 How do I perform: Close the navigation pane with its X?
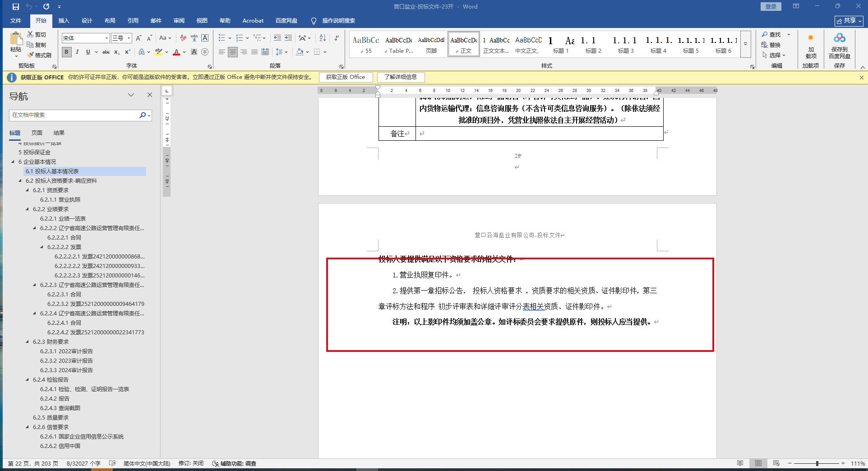[x=150, y=95]
